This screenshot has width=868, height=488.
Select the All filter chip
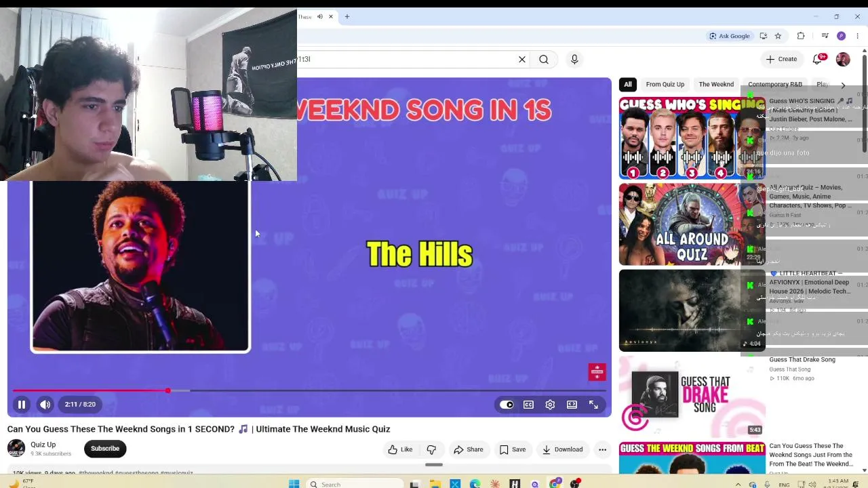point(628,85)
